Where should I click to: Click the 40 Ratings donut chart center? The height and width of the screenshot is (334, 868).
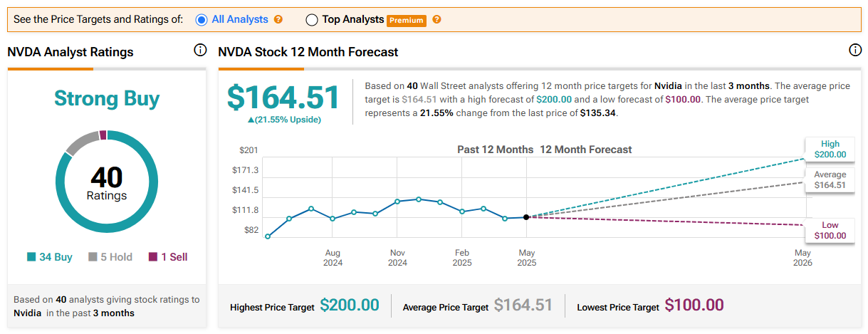point(107,182)
